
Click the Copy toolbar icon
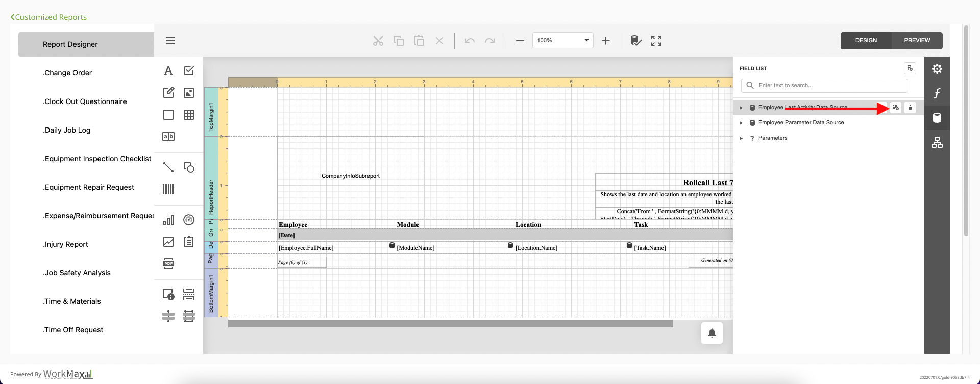coord(399,41)
